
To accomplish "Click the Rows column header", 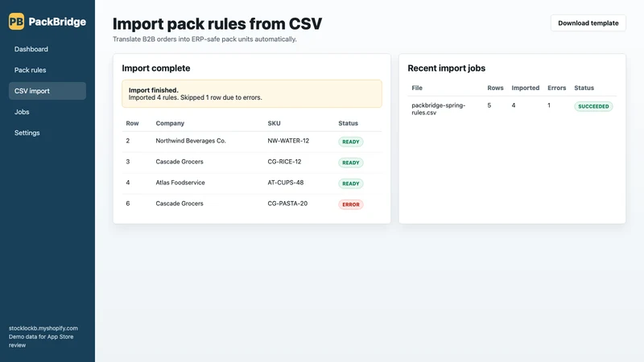I will pyautogui.click(x=495, y=88).
